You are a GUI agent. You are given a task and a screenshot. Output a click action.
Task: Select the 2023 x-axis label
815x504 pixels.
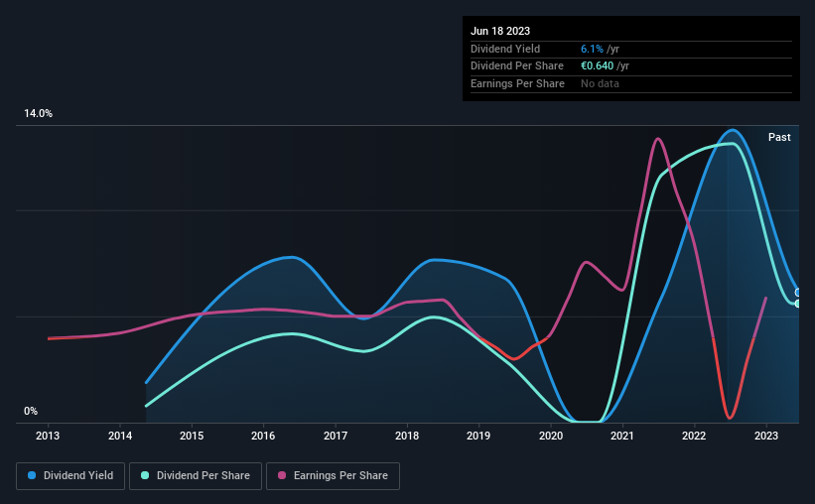(766, 436)
